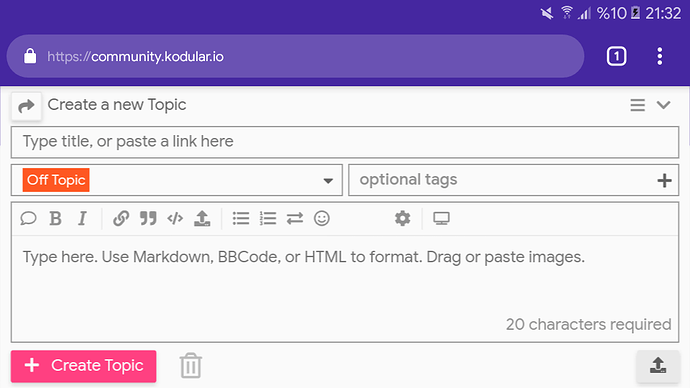Tap the Wi-Fi status icon
This screenshot has width=690, height=388.
pos(567,13)
